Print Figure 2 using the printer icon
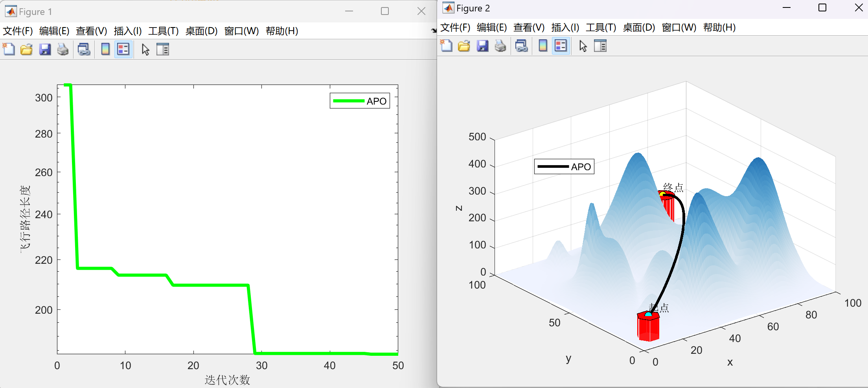This screenshot has height=388, width=868. [x=500, y=46]
